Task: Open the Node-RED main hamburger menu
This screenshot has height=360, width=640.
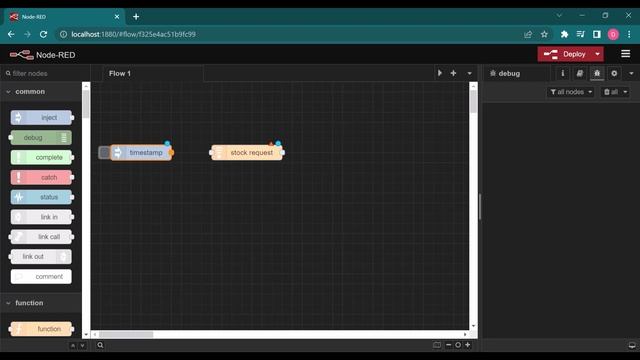Action: 625,54
